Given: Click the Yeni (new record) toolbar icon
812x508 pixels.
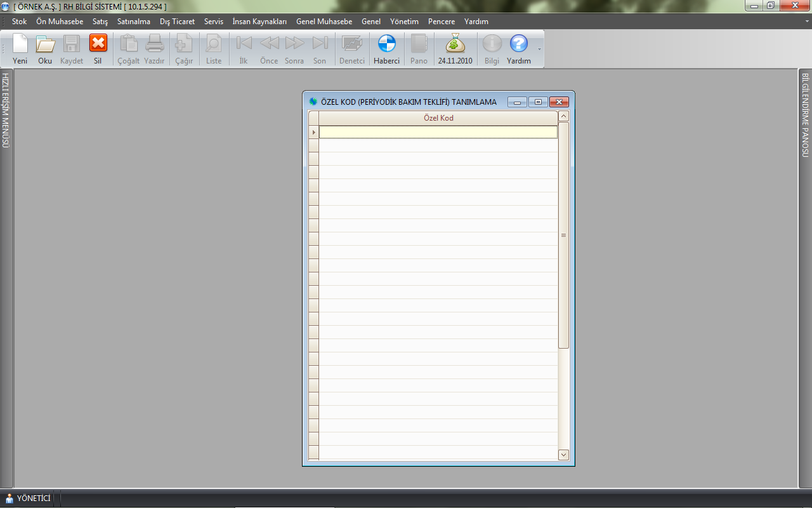Looking at the screenshot, I should (20, 44).
